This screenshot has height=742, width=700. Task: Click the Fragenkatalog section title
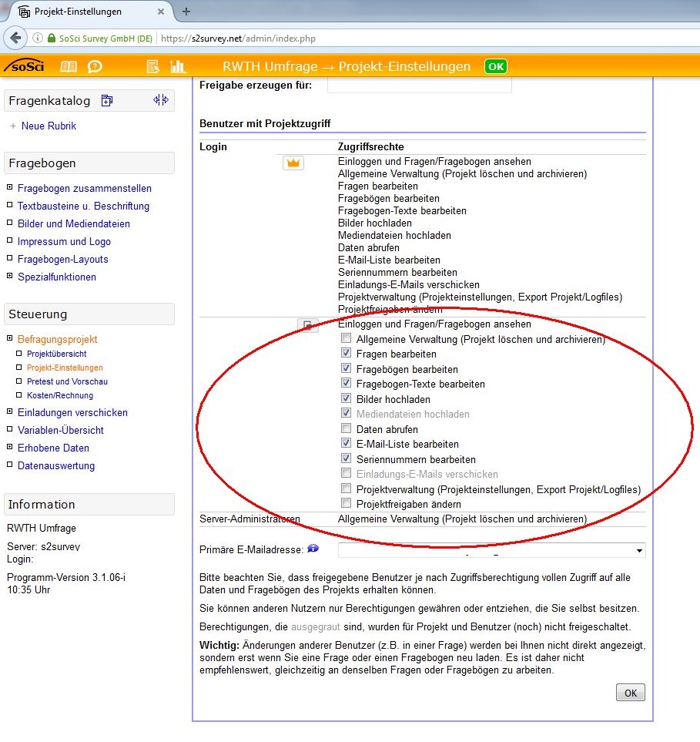(49, 100)
